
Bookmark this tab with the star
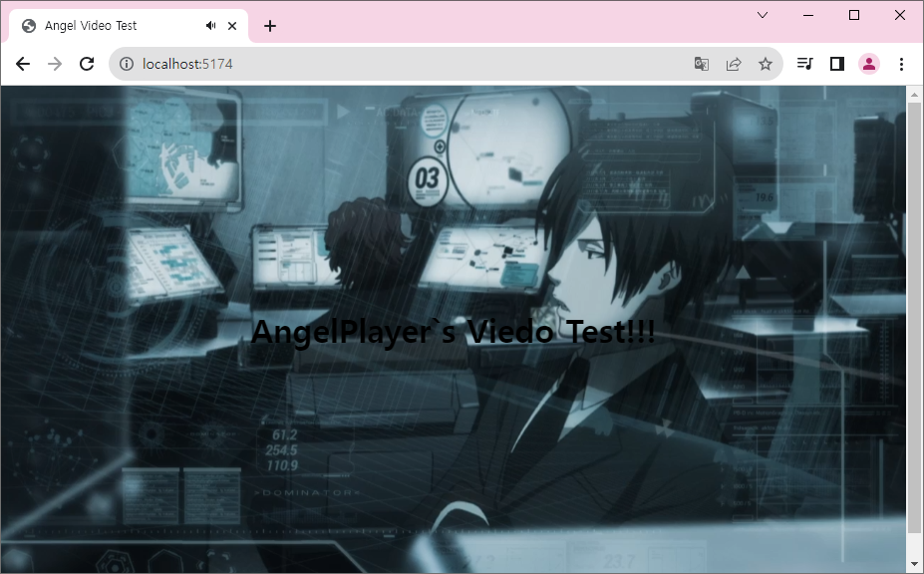pos(765,64)
